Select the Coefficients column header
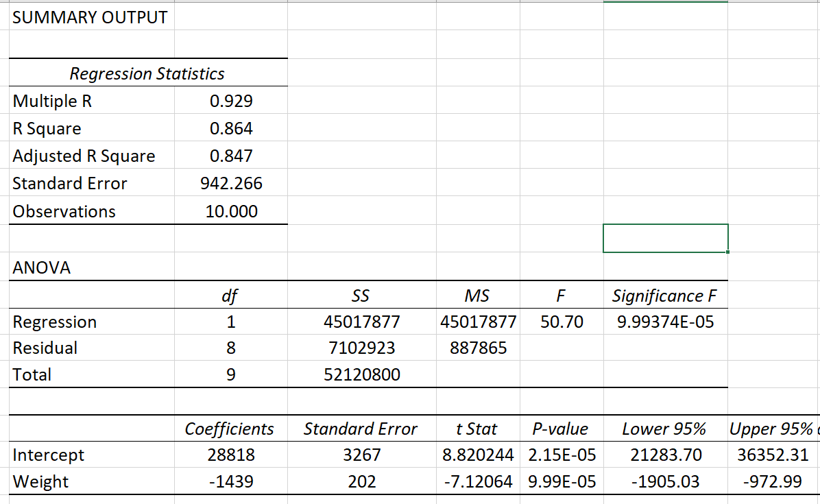 (x=230, y=429)
